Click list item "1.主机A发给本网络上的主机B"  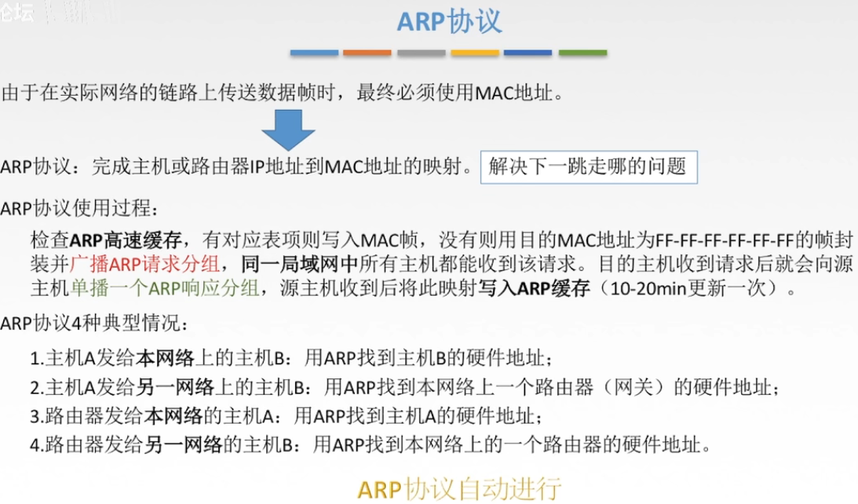(x=157, y=359)
